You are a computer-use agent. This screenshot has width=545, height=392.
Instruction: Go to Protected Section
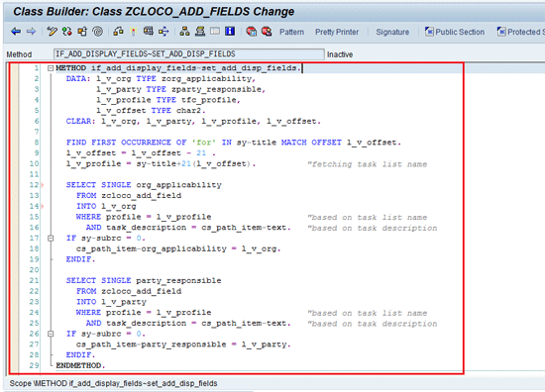coord(520,32)
